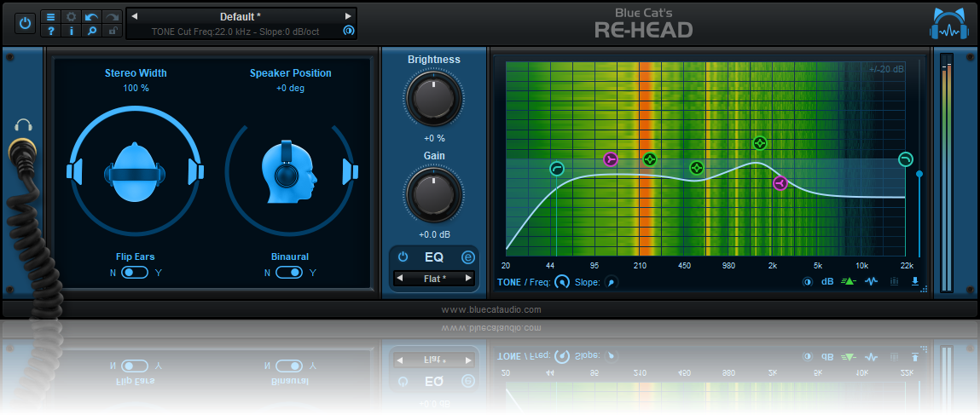Click the Blue Cat Audio website link
980x415 pixels.
(490, 309)
